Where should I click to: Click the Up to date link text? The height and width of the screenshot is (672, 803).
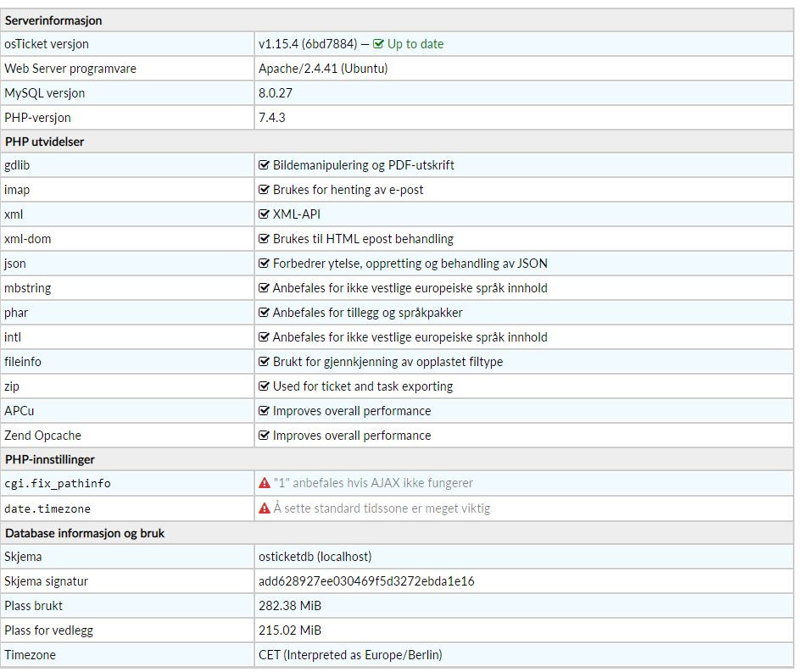pos(415,44)
